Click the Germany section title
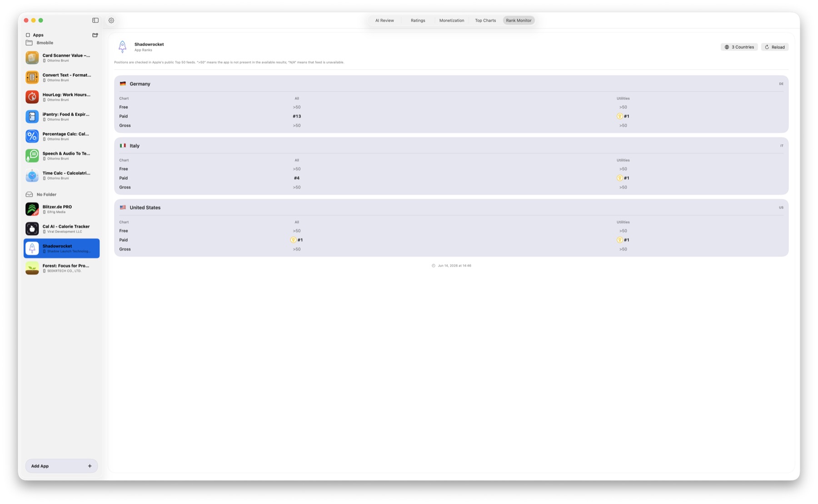This screenshot has width=818, height=504. pyautogui.click(x=140, y=84)
